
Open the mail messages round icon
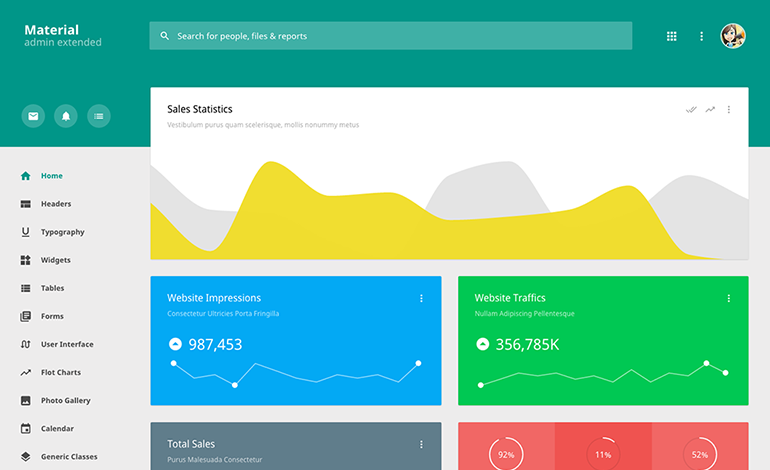point(33,116)
